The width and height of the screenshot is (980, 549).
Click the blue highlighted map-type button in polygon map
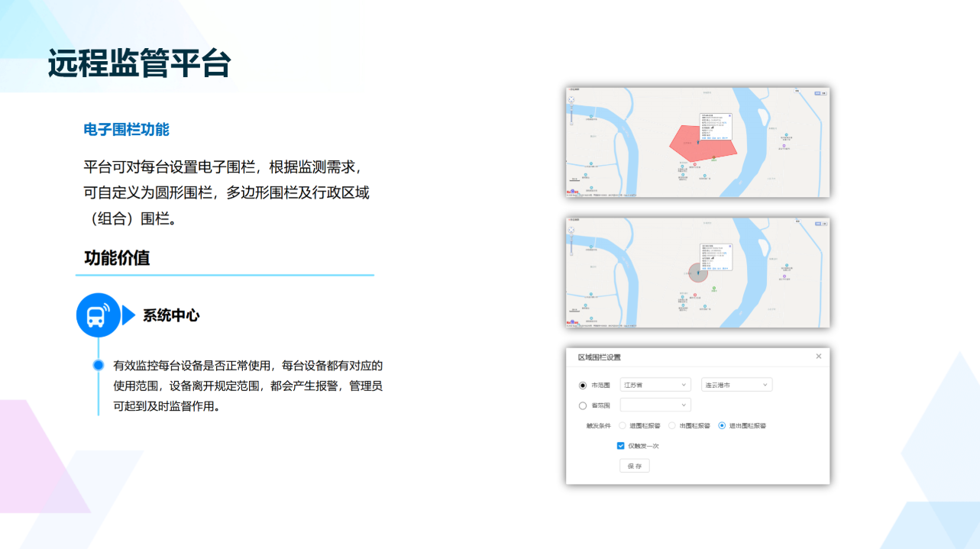click(817, 93)
